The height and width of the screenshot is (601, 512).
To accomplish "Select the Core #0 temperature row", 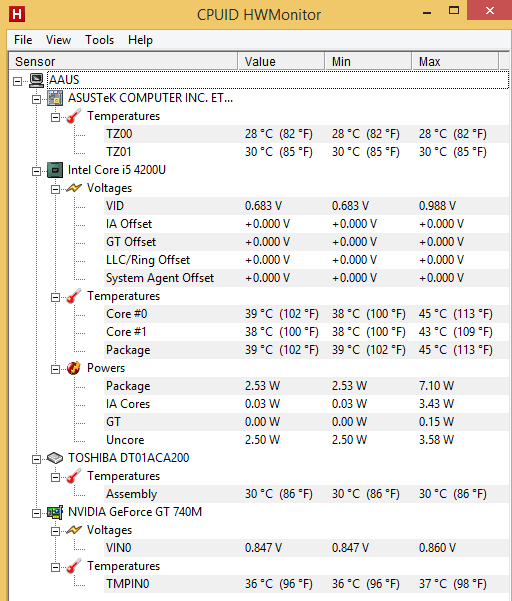I will (x=306, y=314).
